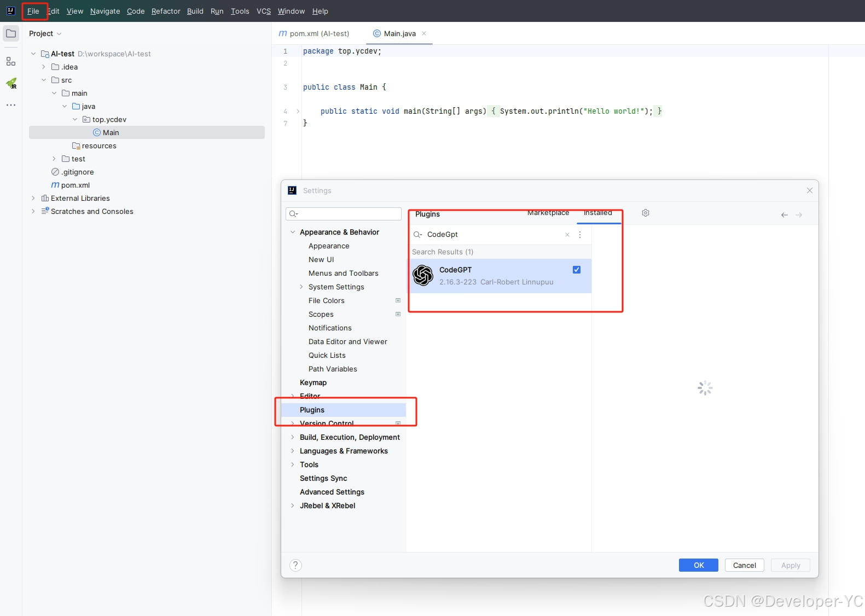Screen dimensions: 865x616
Task: Open the Project tool window folder icon
Action: point(11,33)
